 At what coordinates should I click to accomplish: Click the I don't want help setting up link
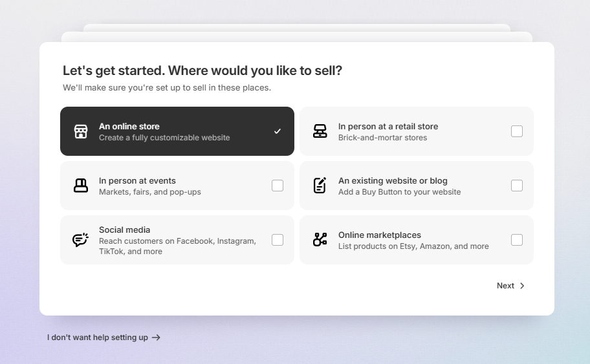pos(98,337)
